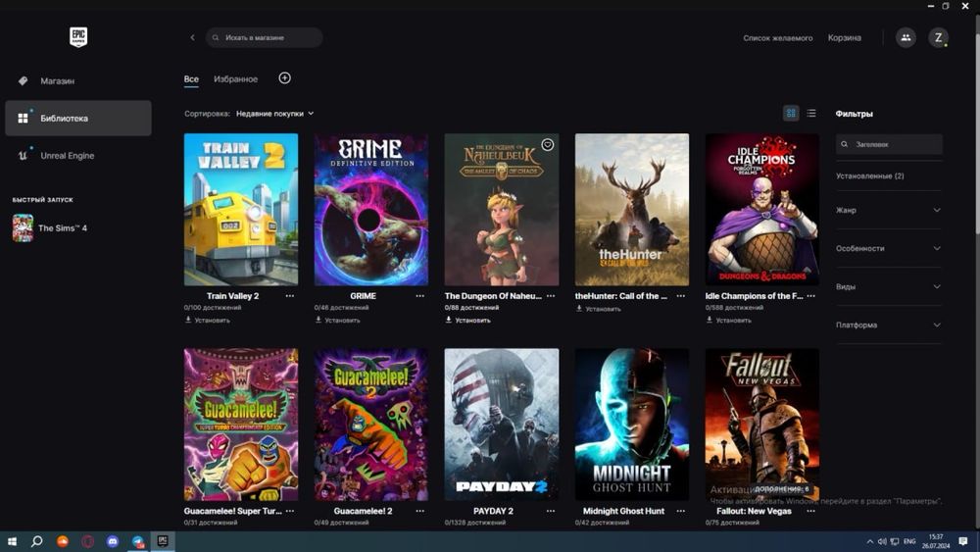The image size is (980, 552).
Task: Open Guacamelee! 2 cover
Action: [371, 425]
